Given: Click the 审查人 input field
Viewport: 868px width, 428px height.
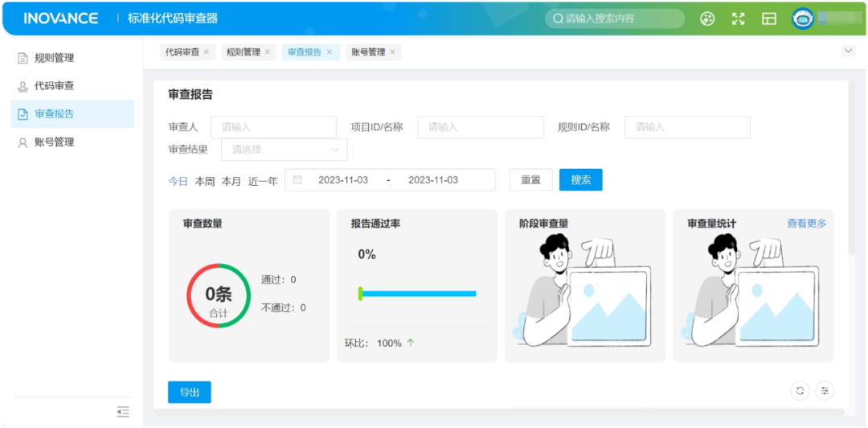Looking at the screenshot, I should pyautogui.click(x=273, y=127).
